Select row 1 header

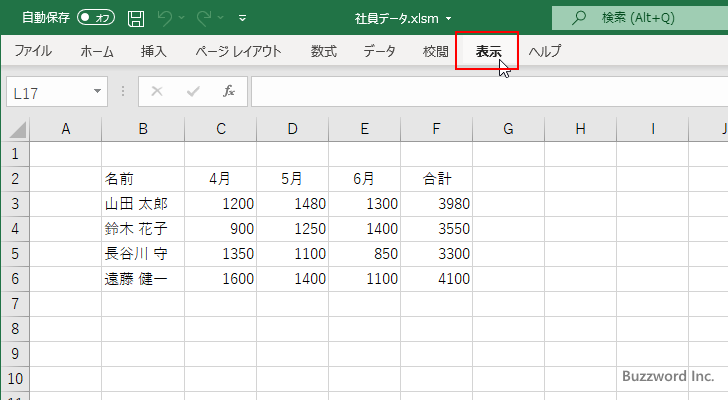point(16,154)
